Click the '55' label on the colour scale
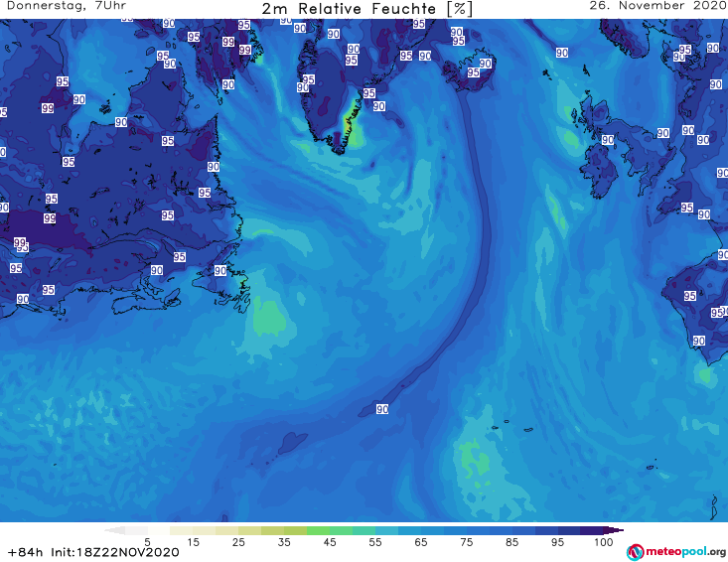 point(375,542)
